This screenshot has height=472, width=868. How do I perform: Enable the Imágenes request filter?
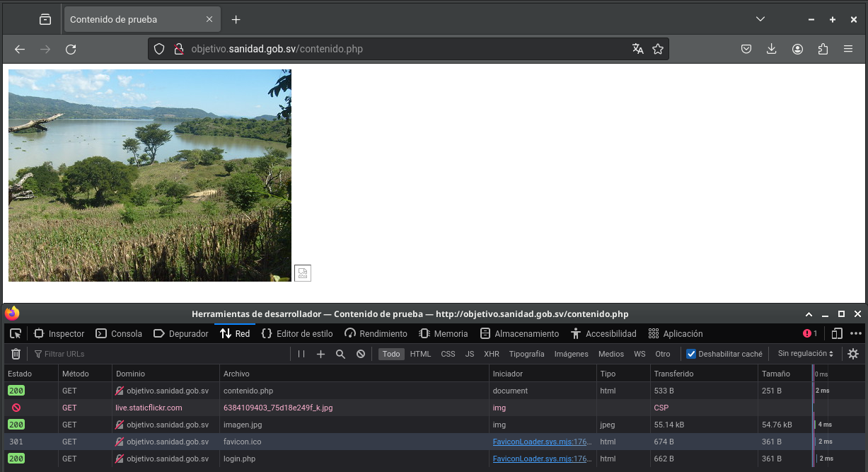click(571, 354)
